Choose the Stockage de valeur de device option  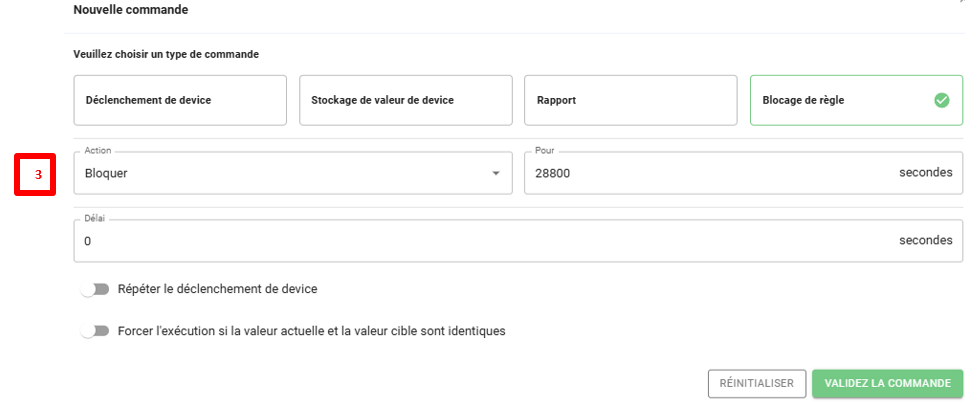coord(405,100)
